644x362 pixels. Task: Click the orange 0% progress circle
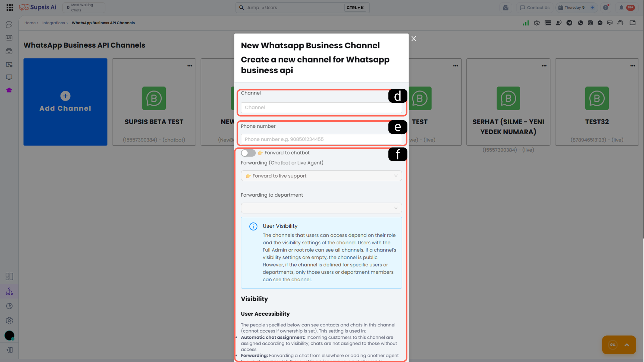point(613,345)
